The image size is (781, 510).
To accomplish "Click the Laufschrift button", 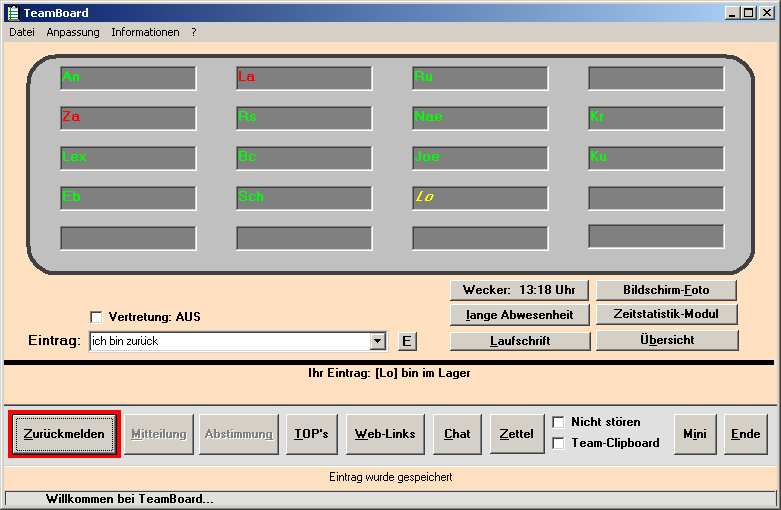I will (519, 340).
